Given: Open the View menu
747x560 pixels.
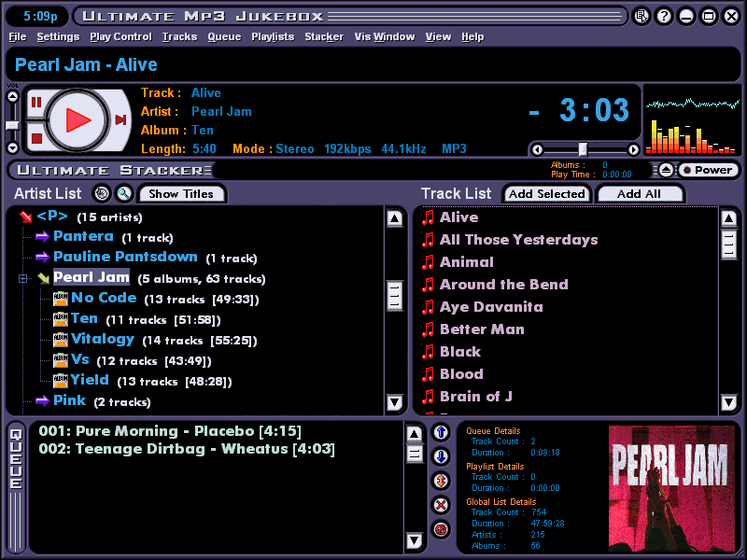Looking at the screenshot, I should point(438,36).
